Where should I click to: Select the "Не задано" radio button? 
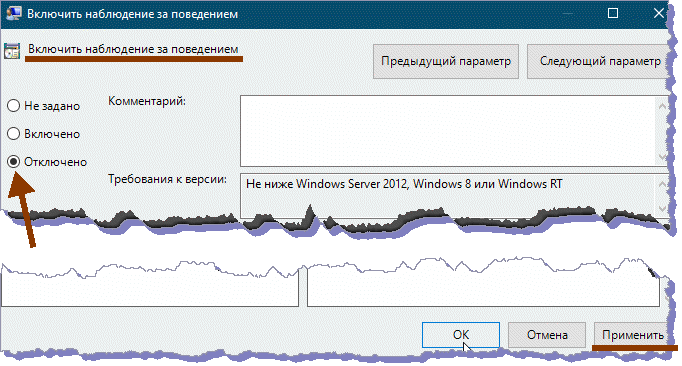13,106
